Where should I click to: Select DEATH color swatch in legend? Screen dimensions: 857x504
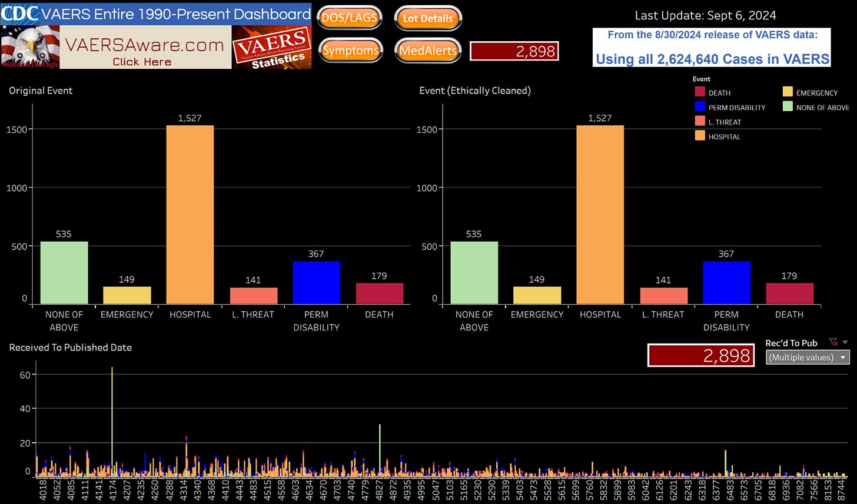(699, 92)
